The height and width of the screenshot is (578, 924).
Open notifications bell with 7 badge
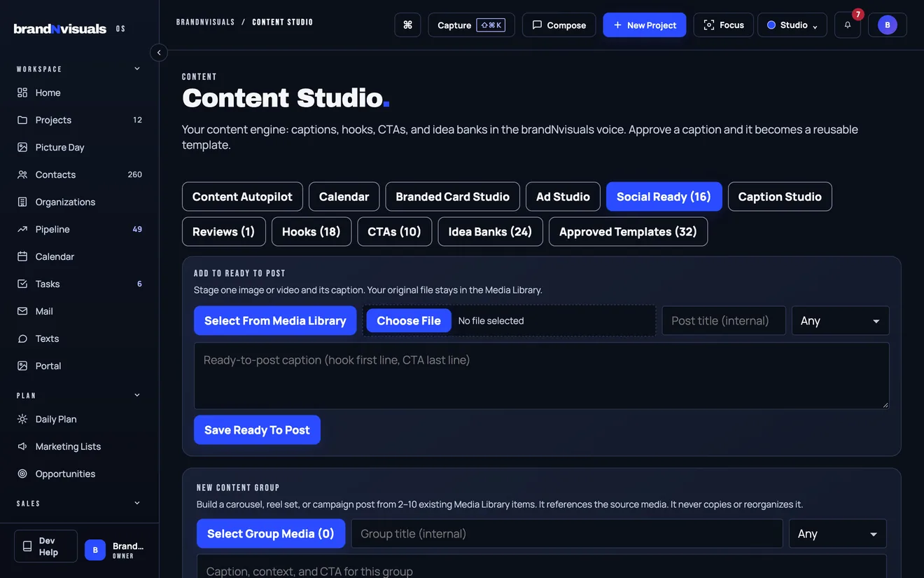(848, 25)
